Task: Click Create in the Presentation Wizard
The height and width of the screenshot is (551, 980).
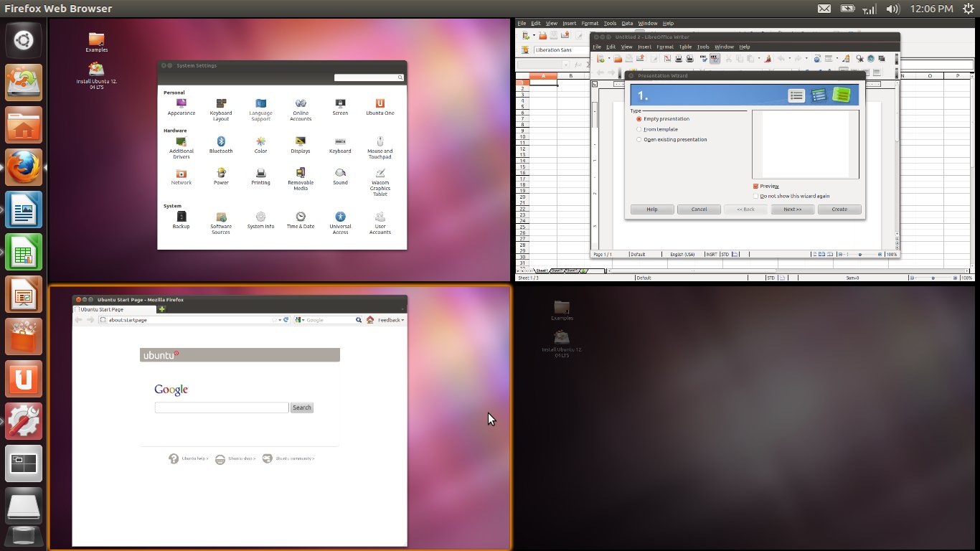Action: (x=839, y=209)
